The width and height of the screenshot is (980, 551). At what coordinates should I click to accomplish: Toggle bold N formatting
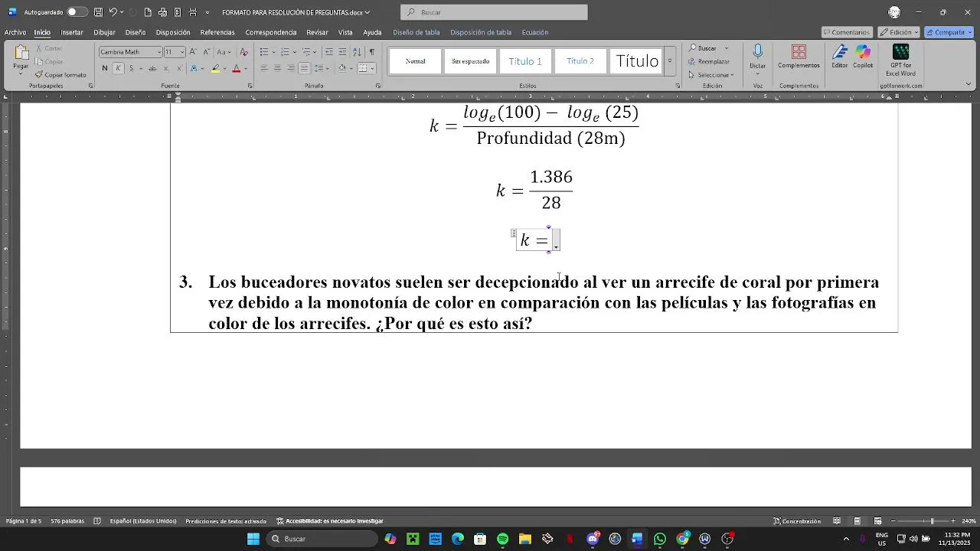pyautogui.click(x=105, y=68)
